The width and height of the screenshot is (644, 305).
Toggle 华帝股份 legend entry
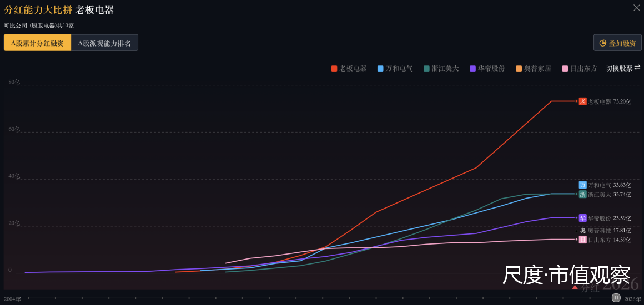pyautogui.click(x=487, y=69)
